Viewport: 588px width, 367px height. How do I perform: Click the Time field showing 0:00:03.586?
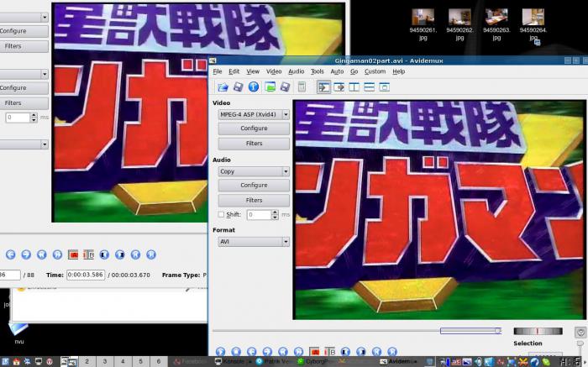point(86,275)
